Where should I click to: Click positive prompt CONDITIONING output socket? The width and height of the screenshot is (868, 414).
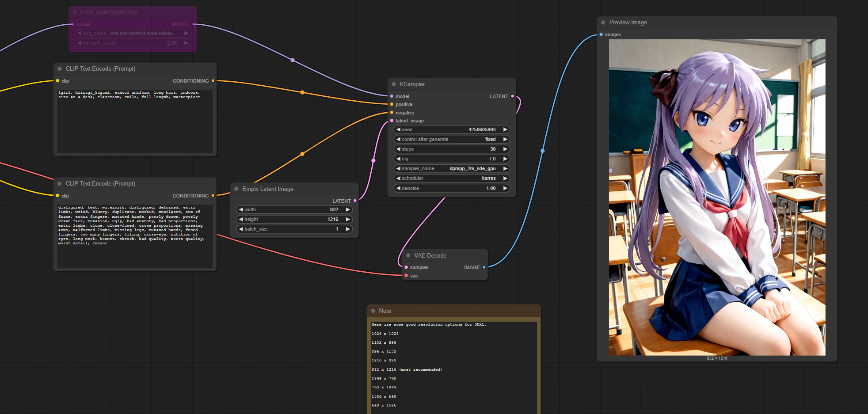click(213, 81)
